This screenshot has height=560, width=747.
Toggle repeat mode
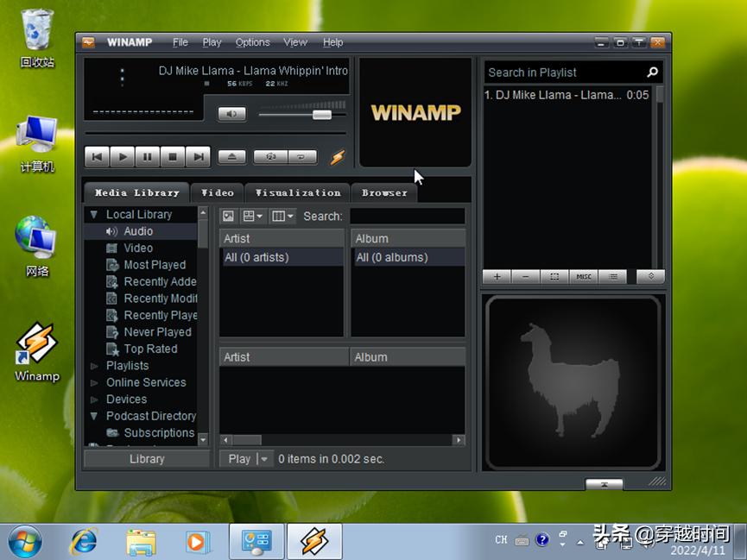point(302,157)
